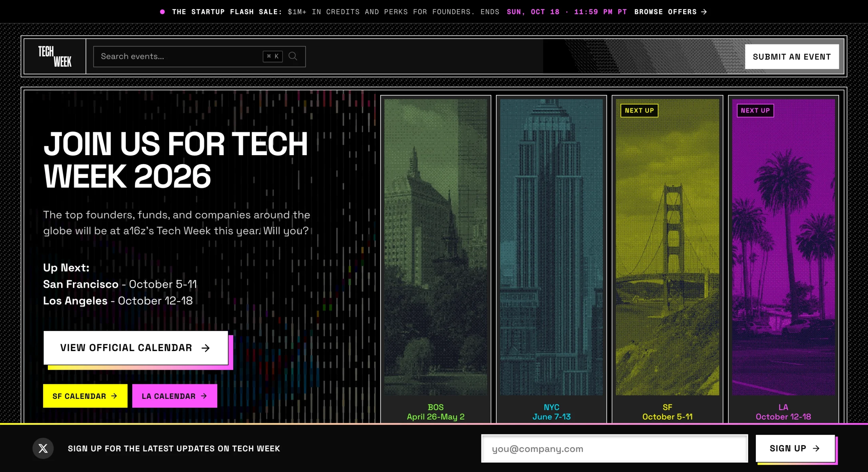The width and height of the screenshot is (868, 472).
Task: Click the Tech Week logo
Action: click(55, 57)
